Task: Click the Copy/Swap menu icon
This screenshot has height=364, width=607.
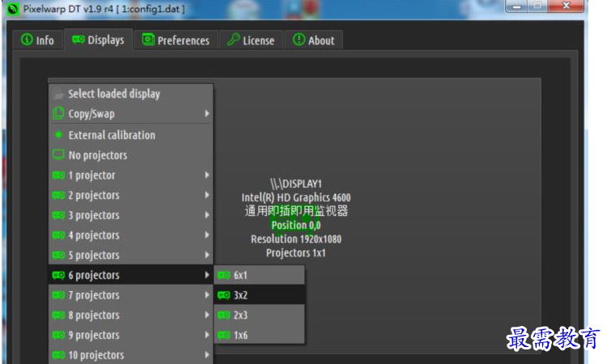Action: point(58,114)
